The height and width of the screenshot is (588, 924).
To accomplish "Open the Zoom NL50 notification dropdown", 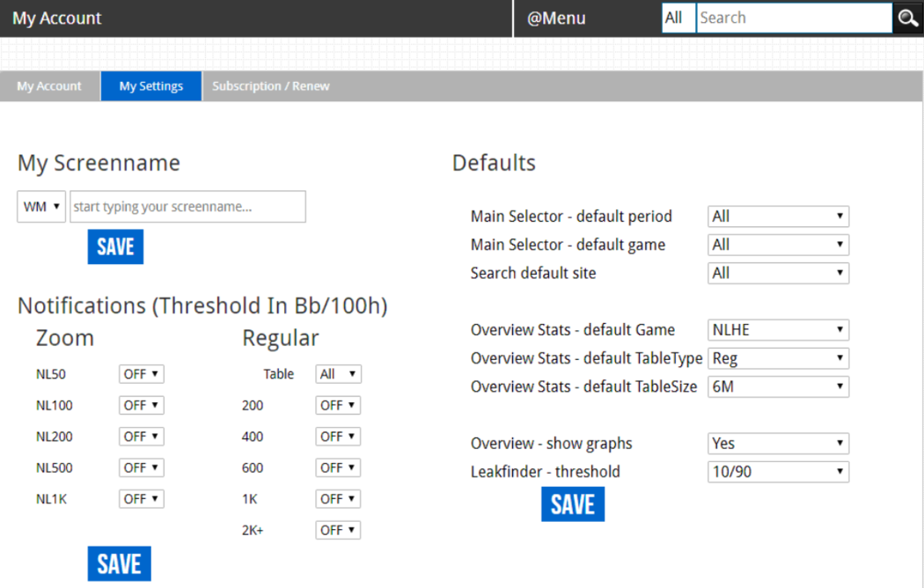I will click(141, 374).
